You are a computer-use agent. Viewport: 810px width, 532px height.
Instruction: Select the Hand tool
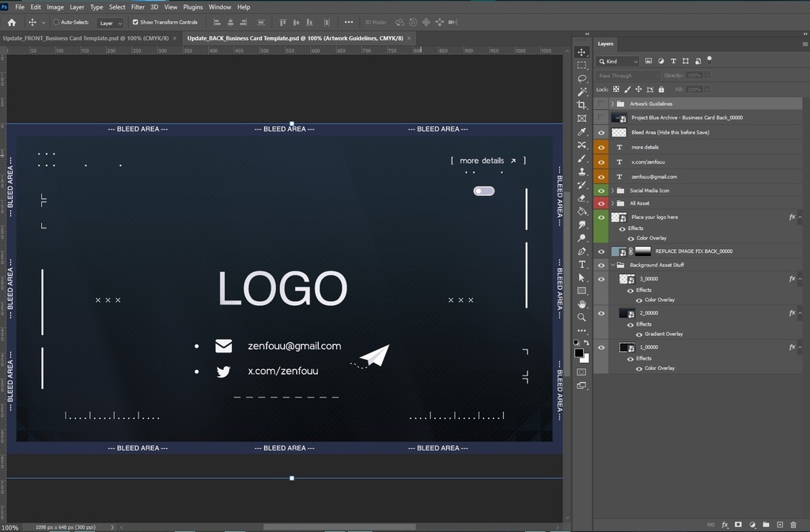pos(581,304)
